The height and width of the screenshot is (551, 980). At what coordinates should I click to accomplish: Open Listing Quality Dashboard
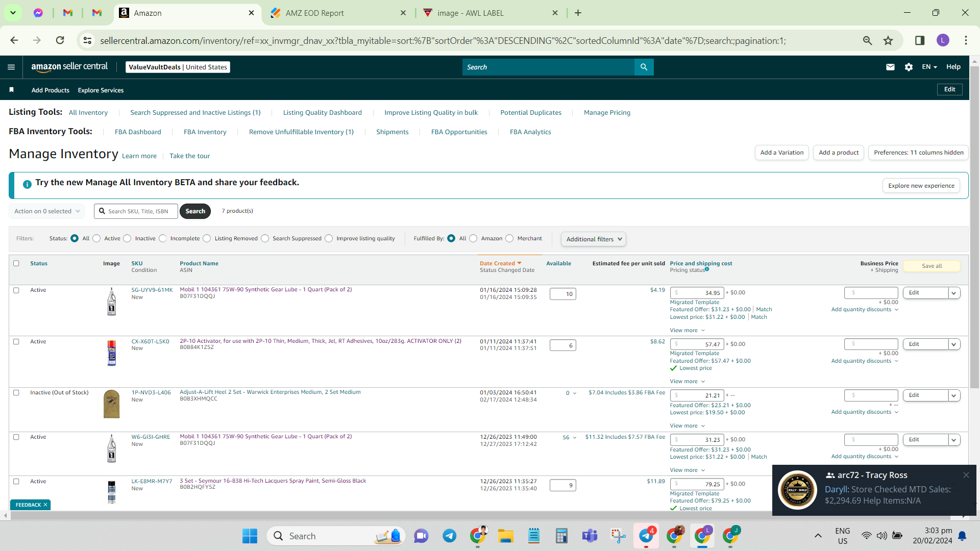click(x=322, y=113)
